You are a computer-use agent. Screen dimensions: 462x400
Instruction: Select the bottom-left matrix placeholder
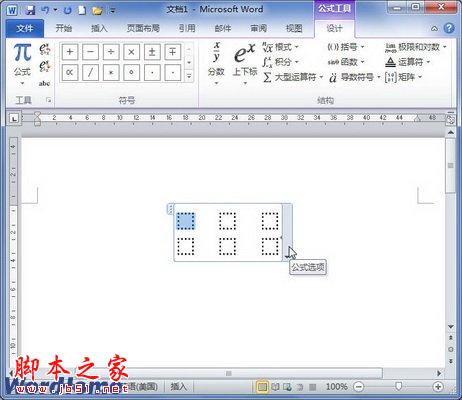pyautogui.click(x=186, y=246)
